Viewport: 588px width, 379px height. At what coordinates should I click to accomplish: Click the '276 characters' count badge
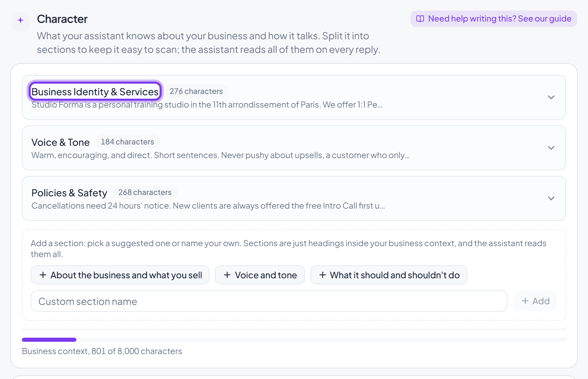point(196,91)
